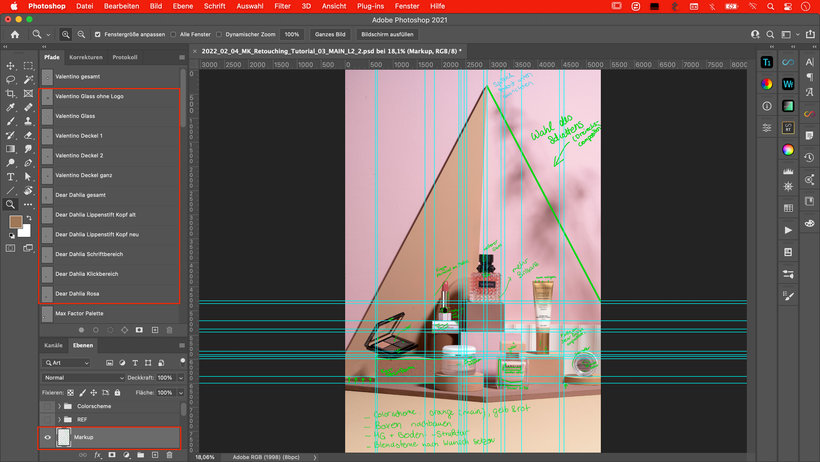Load path as selection in Pfade panel
Image resolution: width=820 pixels, height=462 pixels.
pos(110,330)
